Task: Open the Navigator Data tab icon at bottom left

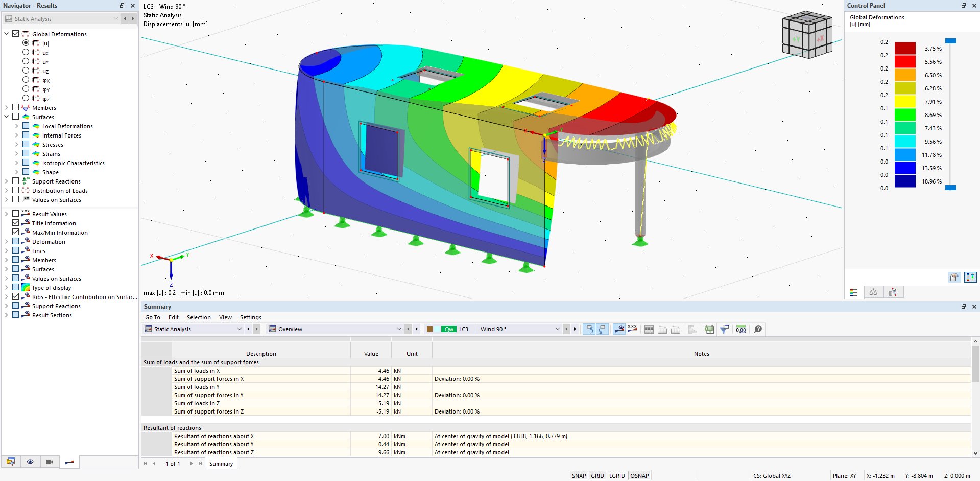Action: [11, 462]
